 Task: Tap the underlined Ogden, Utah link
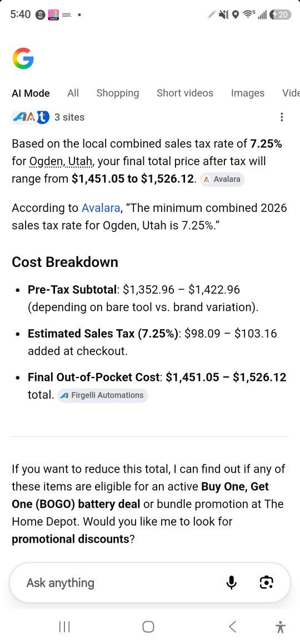tap(62, 161)
